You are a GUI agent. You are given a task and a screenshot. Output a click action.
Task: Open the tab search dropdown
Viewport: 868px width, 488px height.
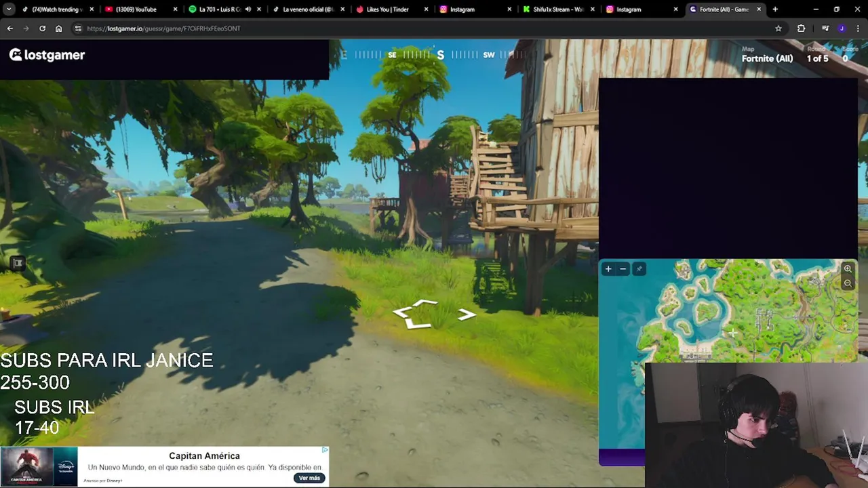pos(9,9)
